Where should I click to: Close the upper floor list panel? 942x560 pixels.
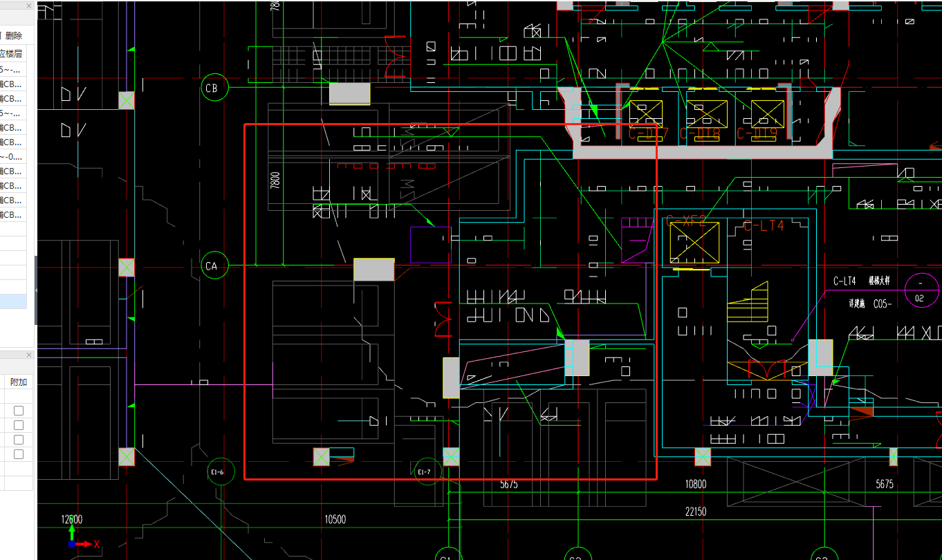coord(29,6)
